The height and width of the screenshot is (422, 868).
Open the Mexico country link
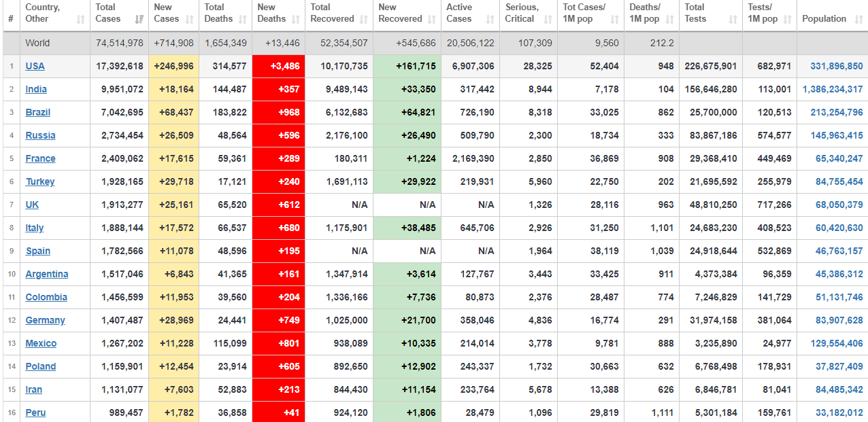41,343
